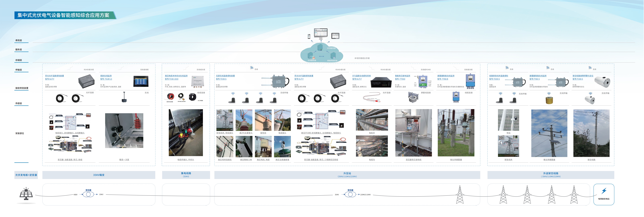Click the 电网接收电站 box
Viewport: 644px width, 217px height.
tap(604, 195)
